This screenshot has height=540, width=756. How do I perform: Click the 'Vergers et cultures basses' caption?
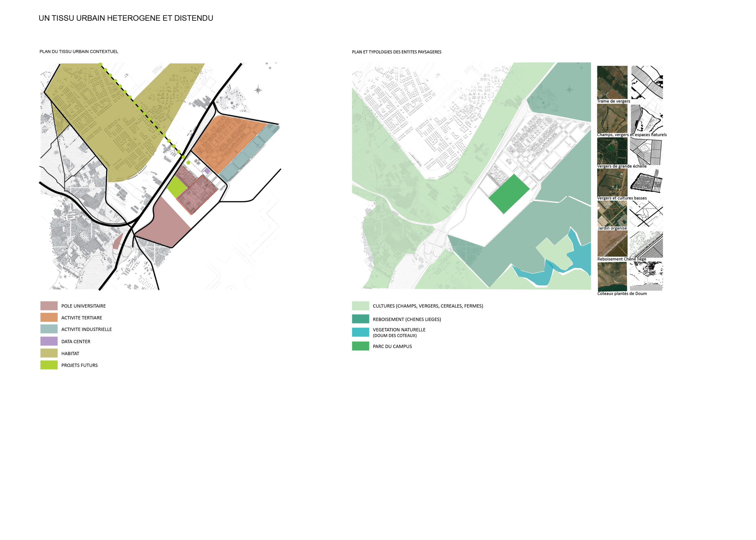[622, 198]
